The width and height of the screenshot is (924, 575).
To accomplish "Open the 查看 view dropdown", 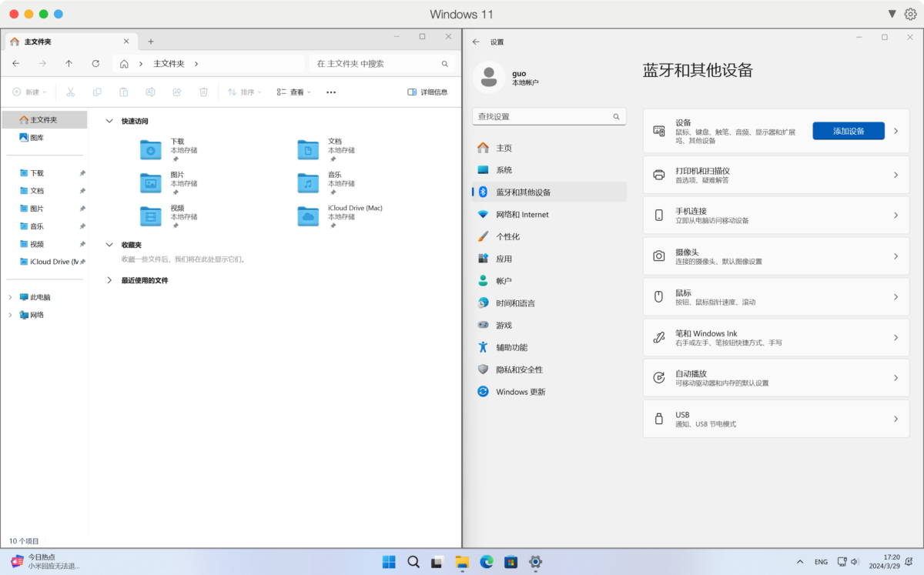I will pyautogui.click(x=294, y=92).
